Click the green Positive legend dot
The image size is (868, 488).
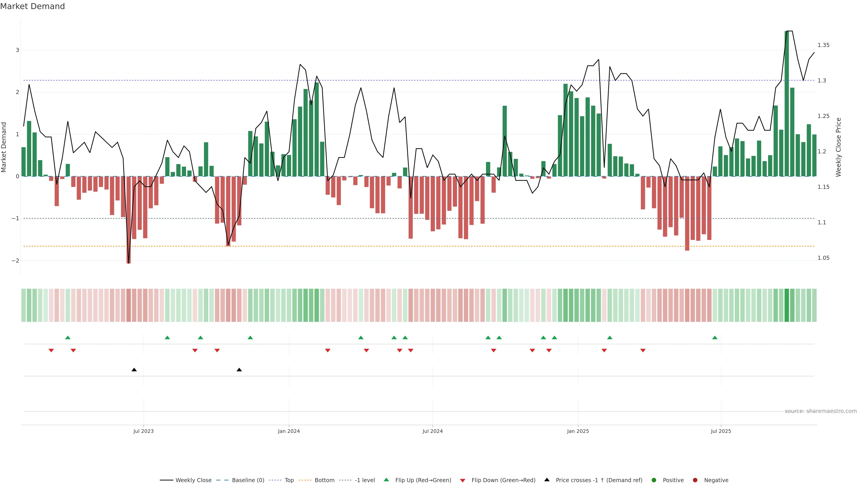pyautogui.click(x=654, y=480)
